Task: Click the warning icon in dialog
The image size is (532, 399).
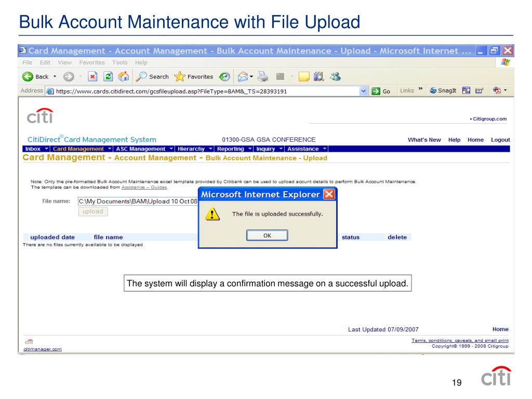Action: 212,214
